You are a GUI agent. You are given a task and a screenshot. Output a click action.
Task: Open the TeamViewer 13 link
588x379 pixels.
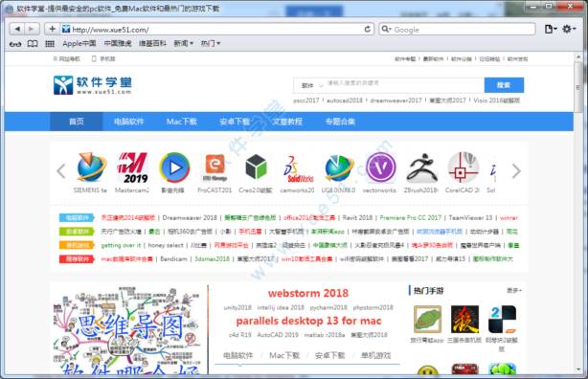pos(470,218)
